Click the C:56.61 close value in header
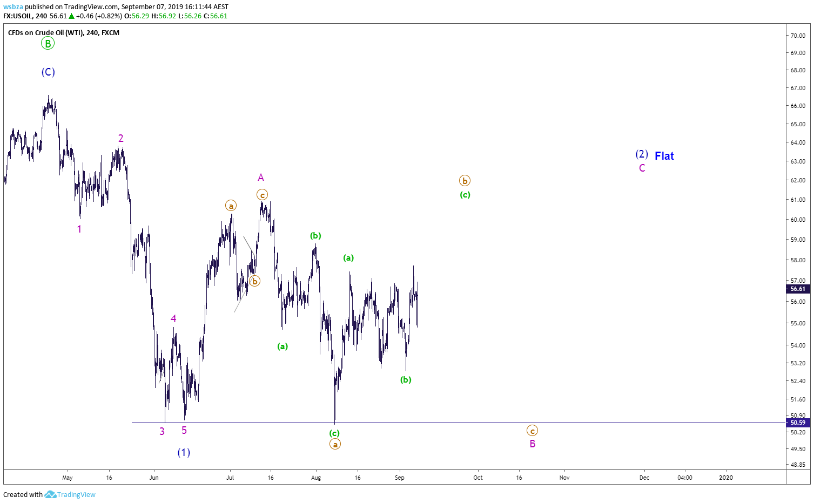This screenshot has width=814, height=504. pos(216,16)
